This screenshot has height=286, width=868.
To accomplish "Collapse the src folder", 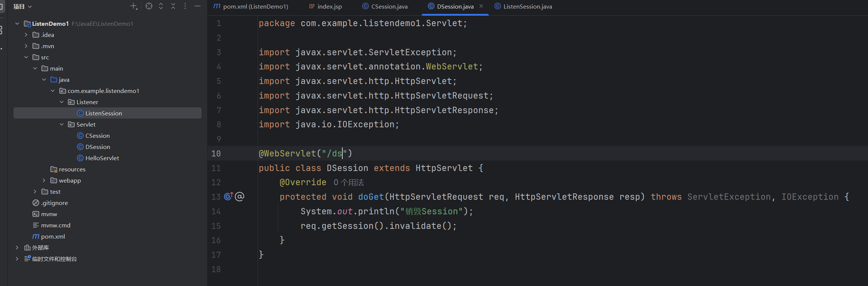I will tap(26, 57).
